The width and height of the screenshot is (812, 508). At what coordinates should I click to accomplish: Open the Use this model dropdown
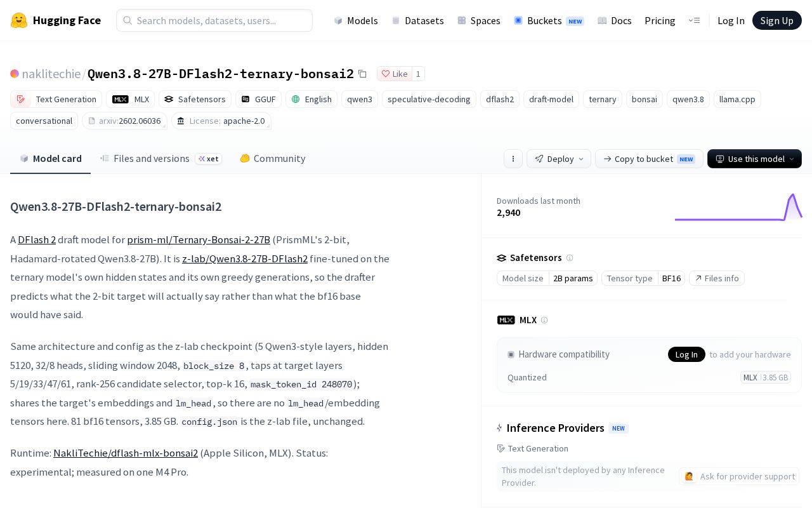click(x=754, y=159)
